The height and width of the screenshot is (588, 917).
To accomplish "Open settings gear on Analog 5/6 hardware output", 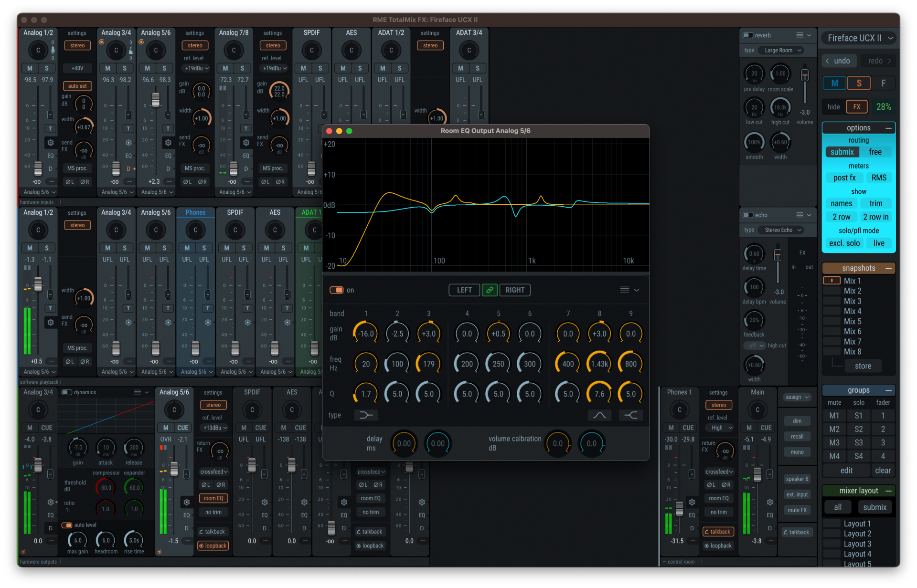I will click(187, 502).
